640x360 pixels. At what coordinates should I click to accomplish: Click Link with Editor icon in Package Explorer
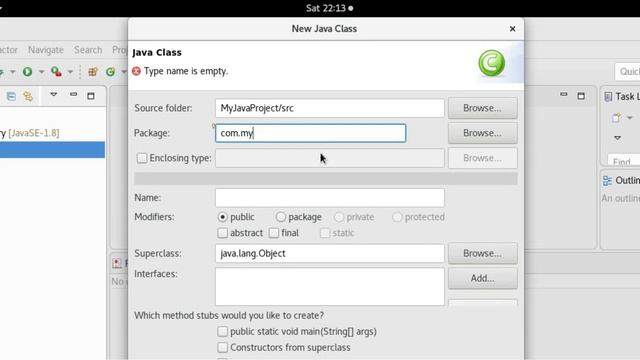pyautogui.click(x=28, y=96)
